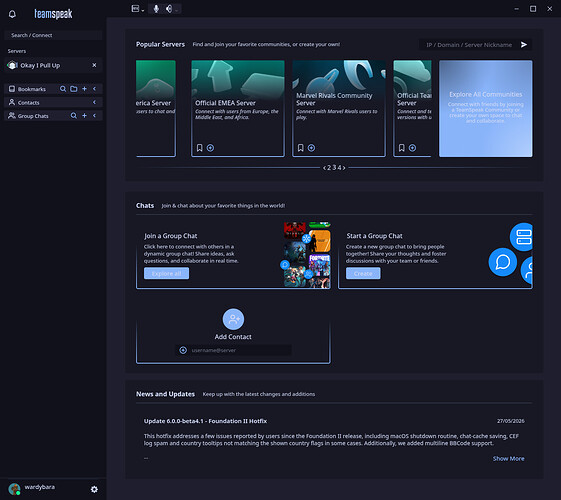561x500 pixels.
Task: Bookmark the Official EMEA Server
Action: (200, 148)
